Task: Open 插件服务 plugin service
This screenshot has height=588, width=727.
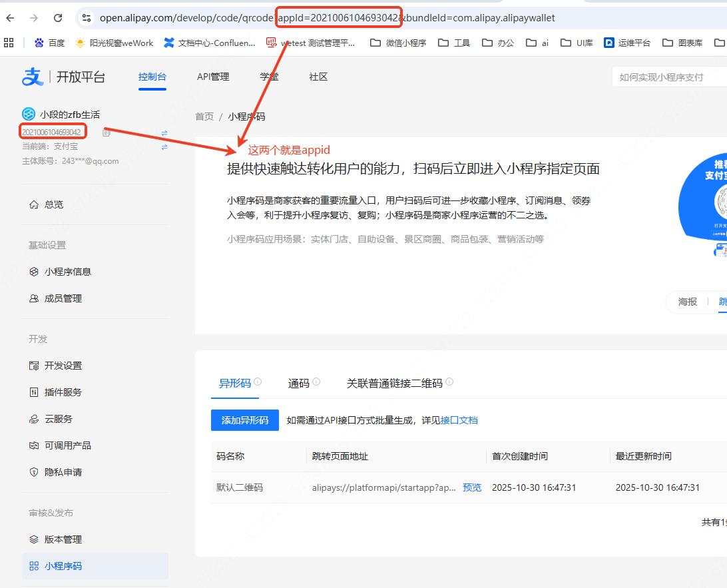Action: tap(65, 392)
